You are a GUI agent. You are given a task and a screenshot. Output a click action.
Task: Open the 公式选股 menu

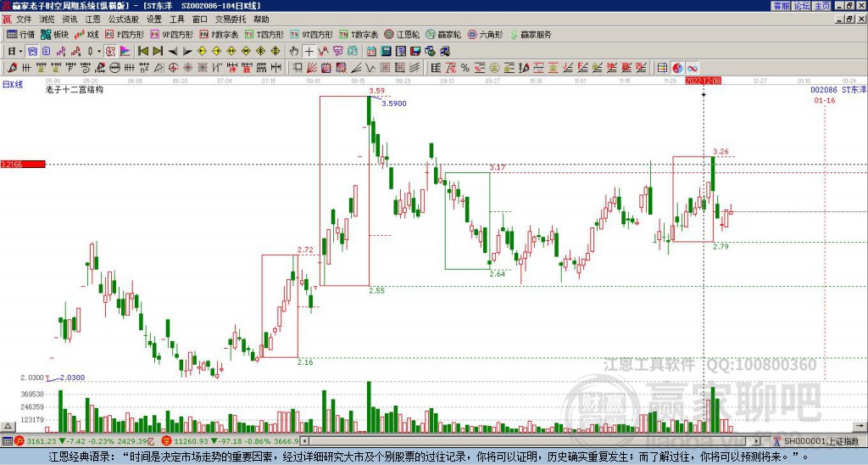pyautogui.click(x=124, y=20)
